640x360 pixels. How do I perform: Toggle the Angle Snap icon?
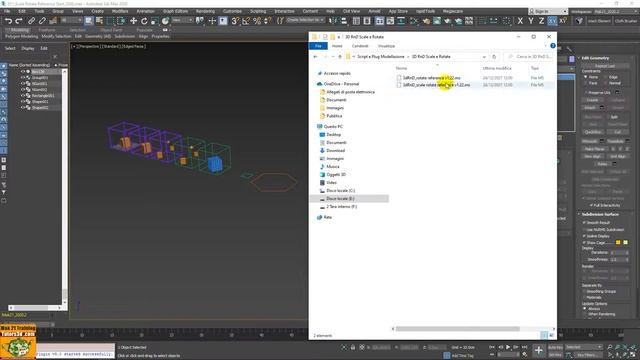pyautogui.click(x=246, y=20)
